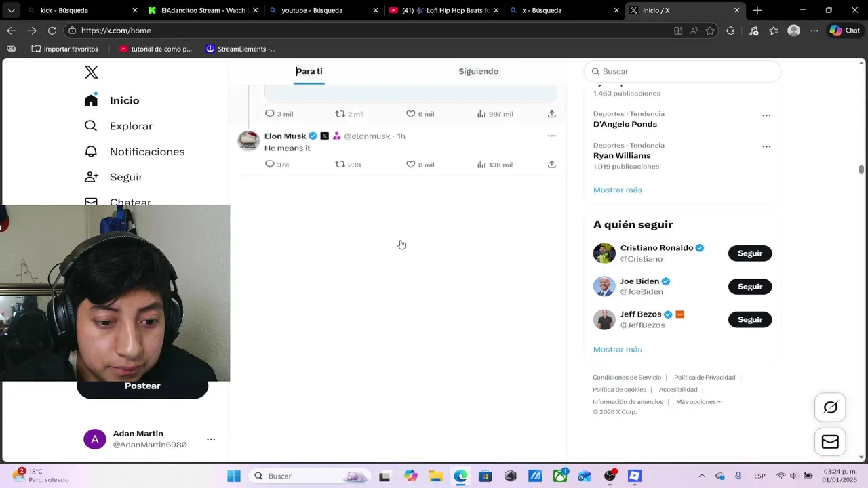
Task: Open the browser tab search dropdown
Action: pos(12,10)
